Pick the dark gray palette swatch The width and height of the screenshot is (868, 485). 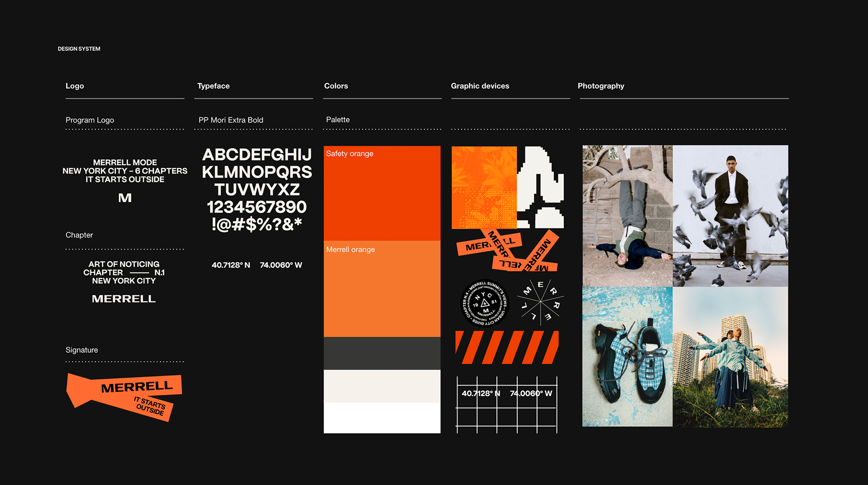coord(382,353)
